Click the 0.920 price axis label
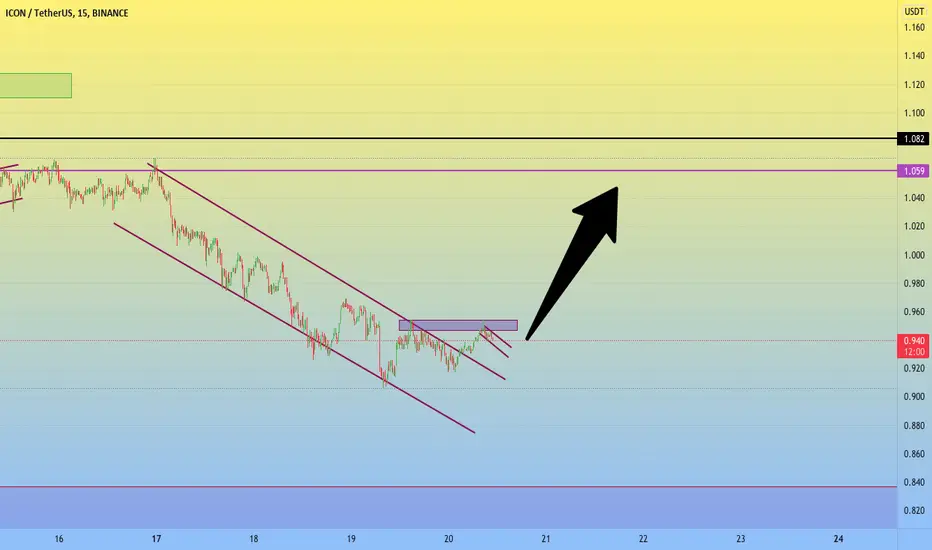932x550 pixels. click(x=914, y=369)
